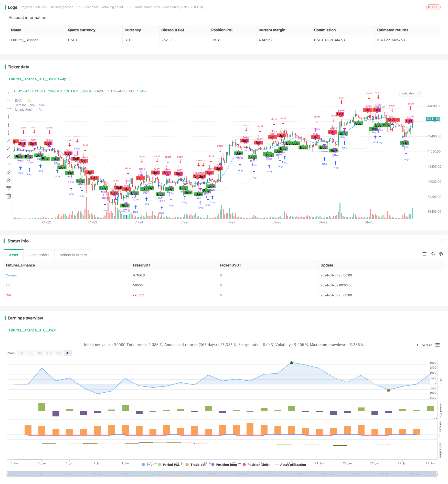Click the right navigator range handle
This screenshot has width=448, height=484.
pos(437,474)
